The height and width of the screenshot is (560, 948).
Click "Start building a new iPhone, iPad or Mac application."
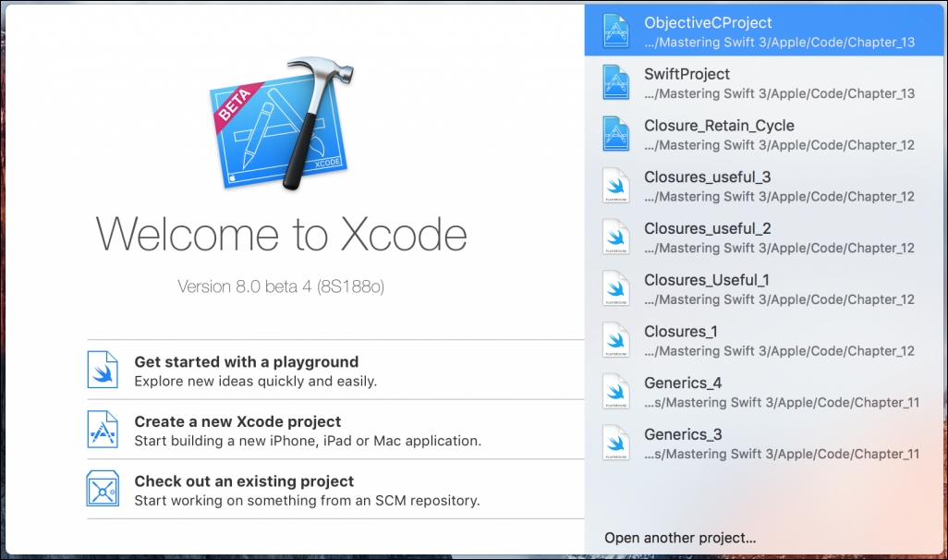click(x=308, y=441)
